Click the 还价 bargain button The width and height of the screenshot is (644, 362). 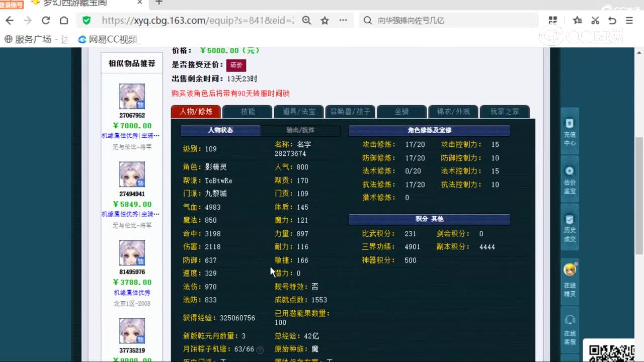tap(236, 65)
